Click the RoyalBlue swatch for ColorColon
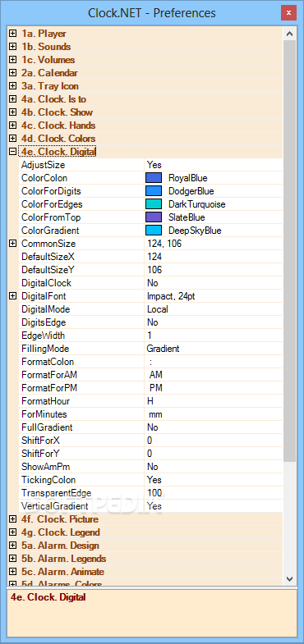 (x=154, y=178)
